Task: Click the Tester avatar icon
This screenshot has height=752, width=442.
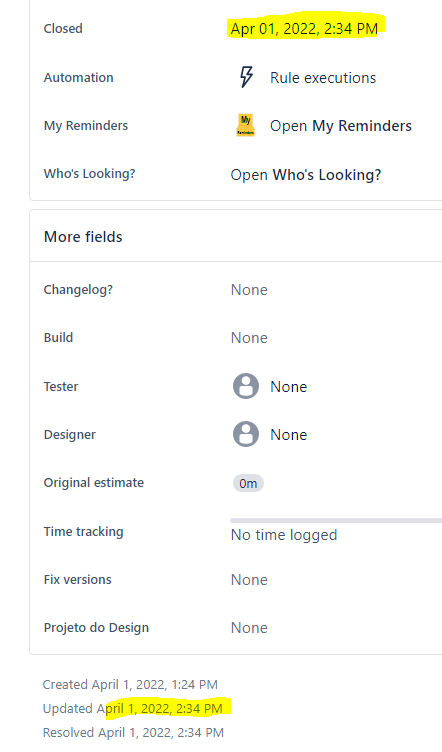Action: point(246,386)
